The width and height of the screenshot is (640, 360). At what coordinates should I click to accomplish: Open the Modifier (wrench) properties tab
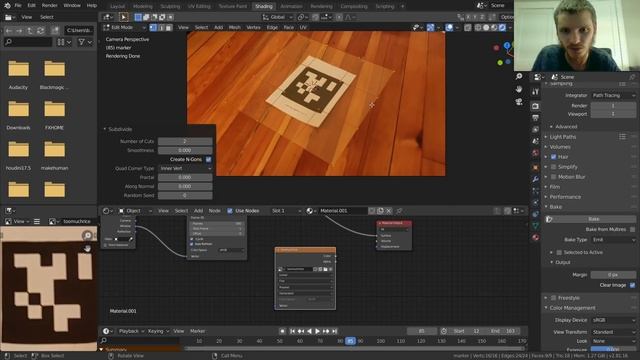point(536,179)
